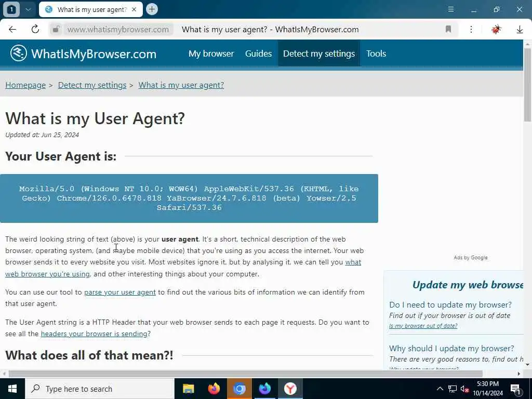Show hidden system tray icons

point(440,389)
